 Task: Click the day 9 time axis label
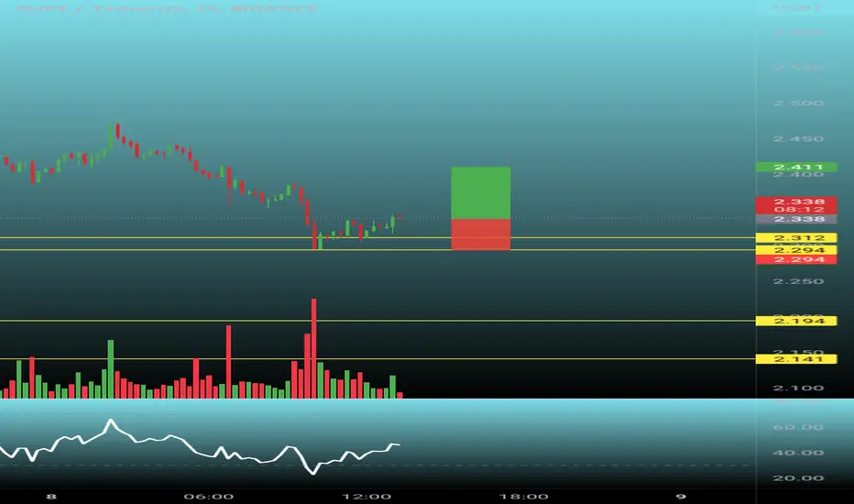[x=680, y=497]
